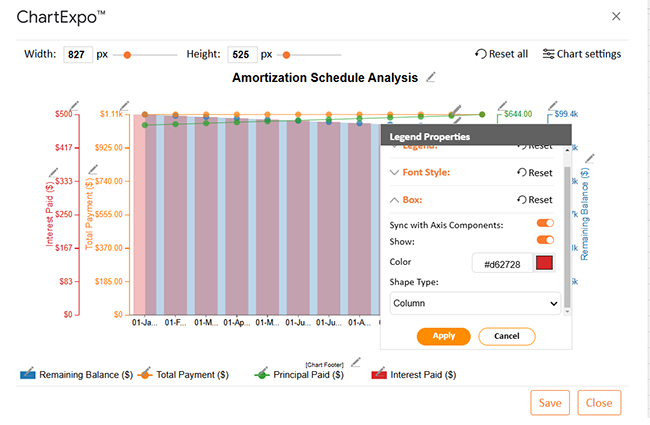650x425 pixels.
Task: Click the red color swatch
Action: pyautogui.click(x=544, y=263)
